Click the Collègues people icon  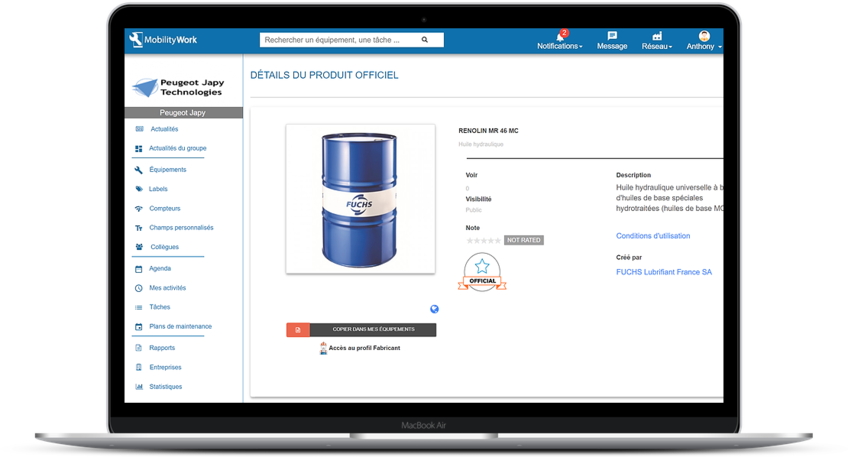tap(138, 247)
